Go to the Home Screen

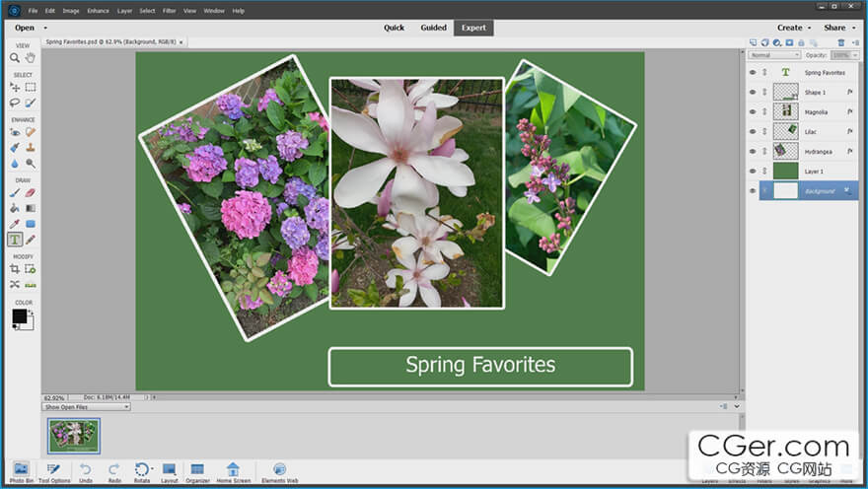coord(234,473)
